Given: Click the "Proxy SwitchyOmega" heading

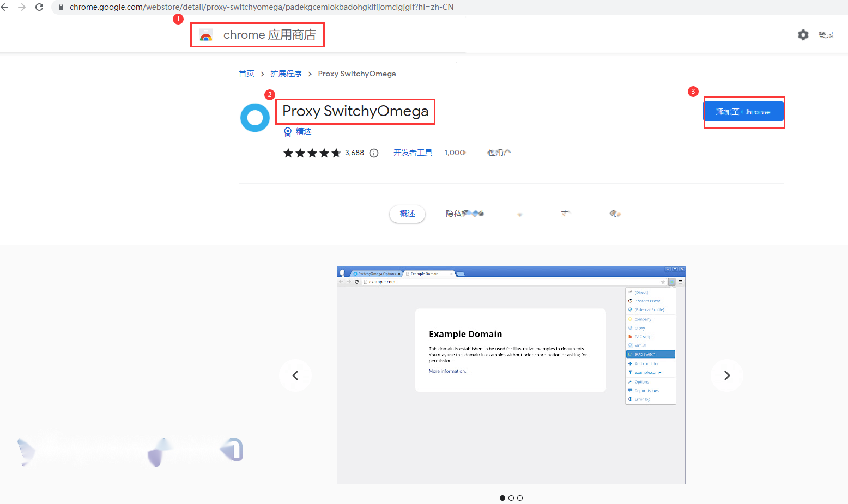Looking at the screenshot, I should 355,111.
